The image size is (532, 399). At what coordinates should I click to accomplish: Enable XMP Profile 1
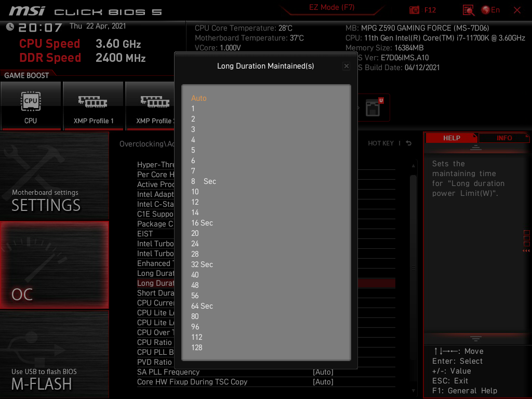click(x=94, y=106)
